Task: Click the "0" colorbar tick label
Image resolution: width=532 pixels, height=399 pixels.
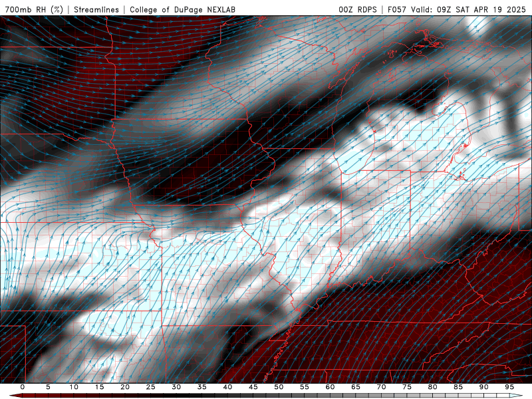Action: (x=23, y=387)
